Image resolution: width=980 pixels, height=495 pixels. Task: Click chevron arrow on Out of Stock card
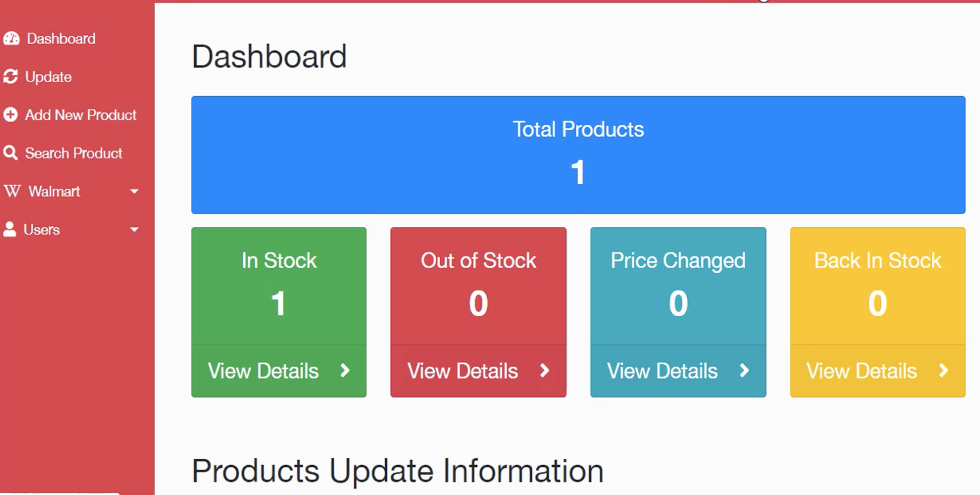(x=544, y=371)
